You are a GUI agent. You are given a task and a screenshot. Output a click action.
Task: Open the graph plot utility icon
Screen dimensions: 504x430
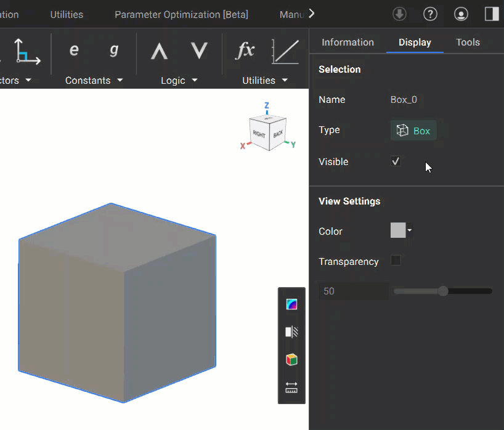tap(285, 51)
